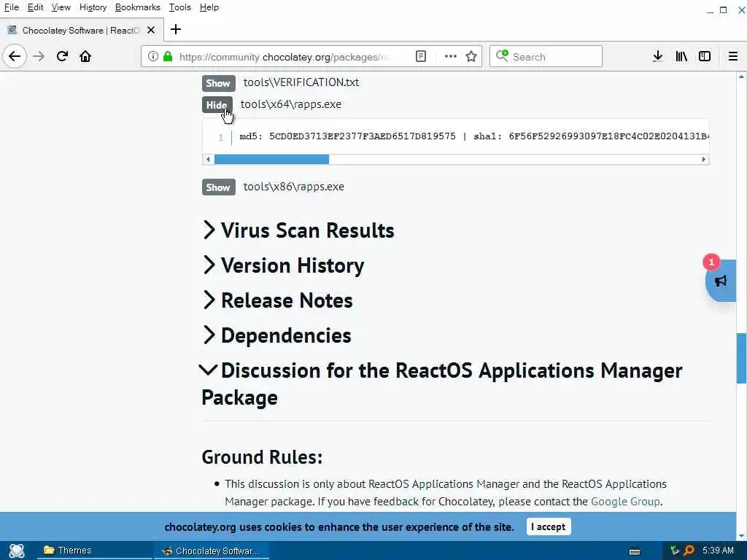Open a new tab with plus button
The height and width of the screenshot is (560, 747).
pyautogui.click(x=176, y=29)
